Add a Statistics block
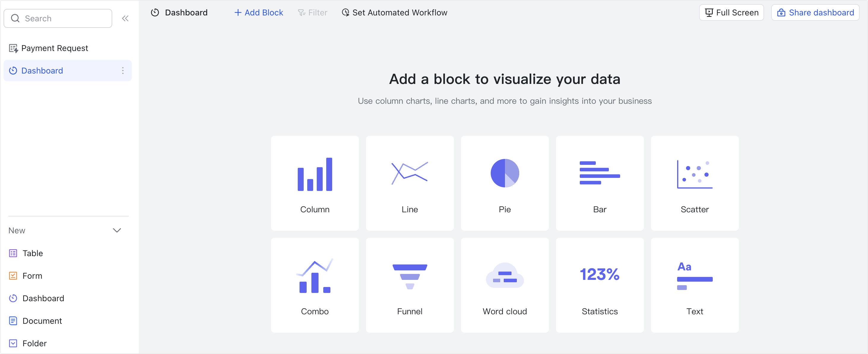Screen dimensions: 868x354 click(600, 285)
